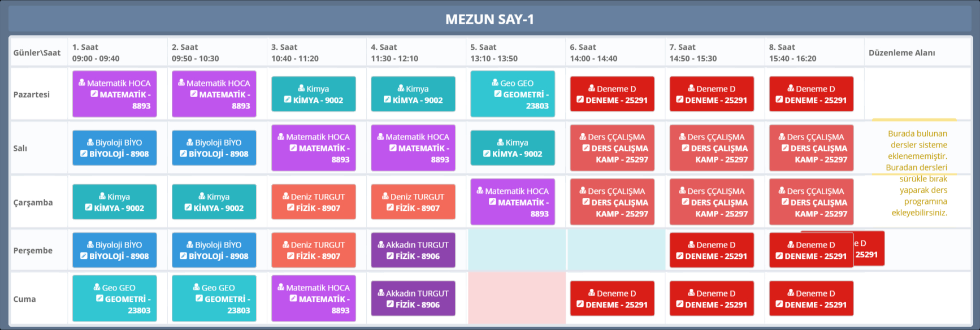The image size is (980, 330).
Task: Click teacher icon on Thursday Akkadın TURGUT card
Action: point(381,245)
